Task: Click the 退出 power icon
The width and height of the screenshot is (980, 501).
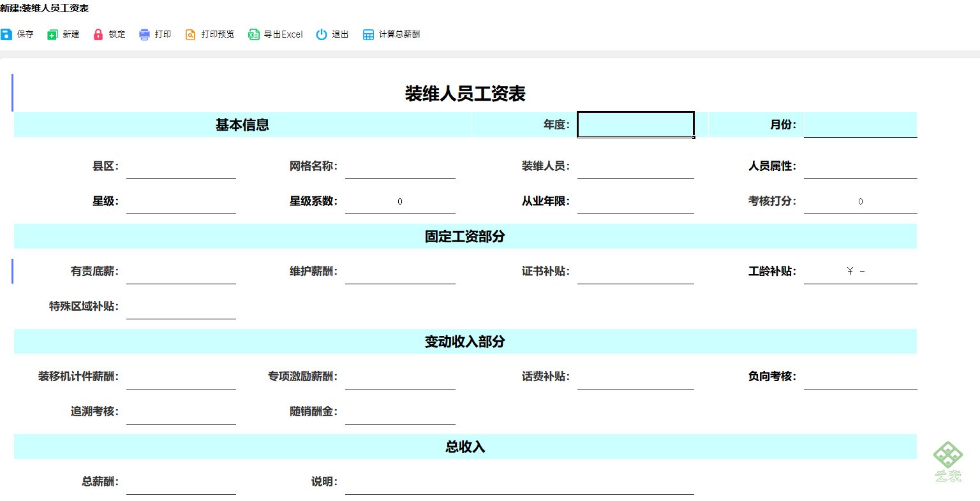Action: (322, 34)
